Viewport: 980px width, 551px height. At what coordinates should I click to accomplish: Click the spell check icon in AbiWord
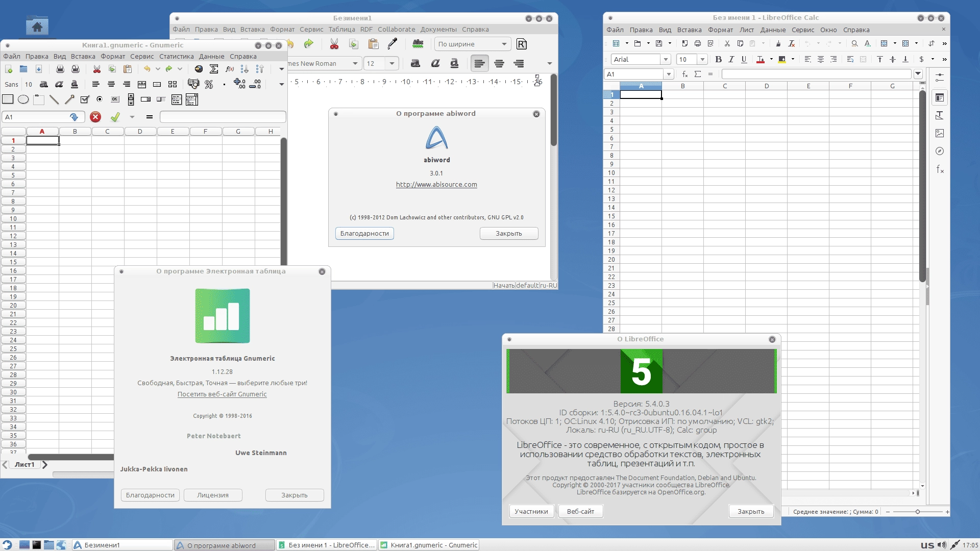(418, 44)
